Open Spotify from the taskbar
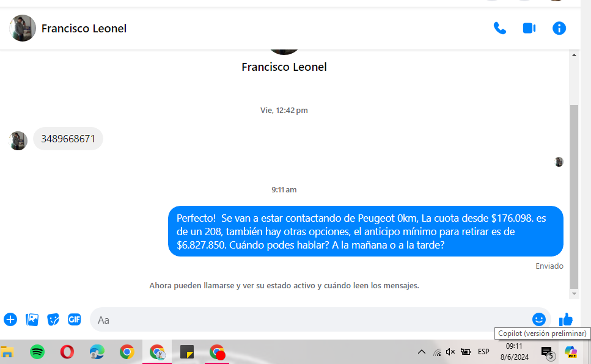Image resolution: width=591 pixels, height=364 pixels. 37,352
